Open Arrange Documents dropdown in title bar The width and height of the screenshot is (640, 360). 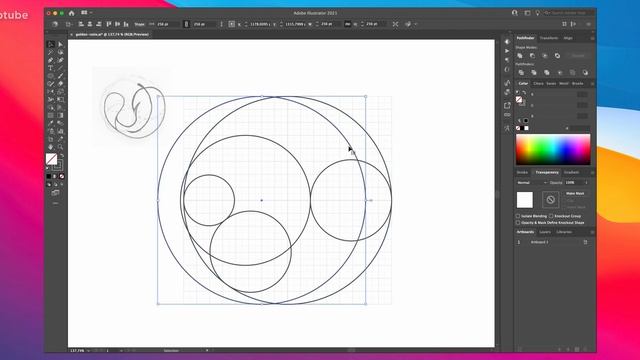(86, 13)
